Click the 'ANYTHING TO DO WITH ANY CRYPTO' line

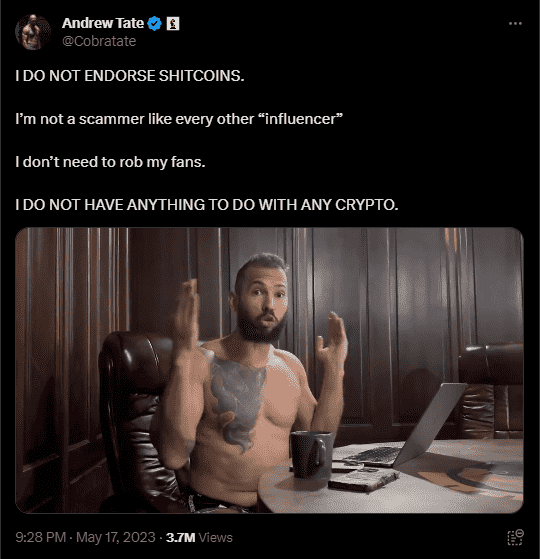[x=207, y=205]
